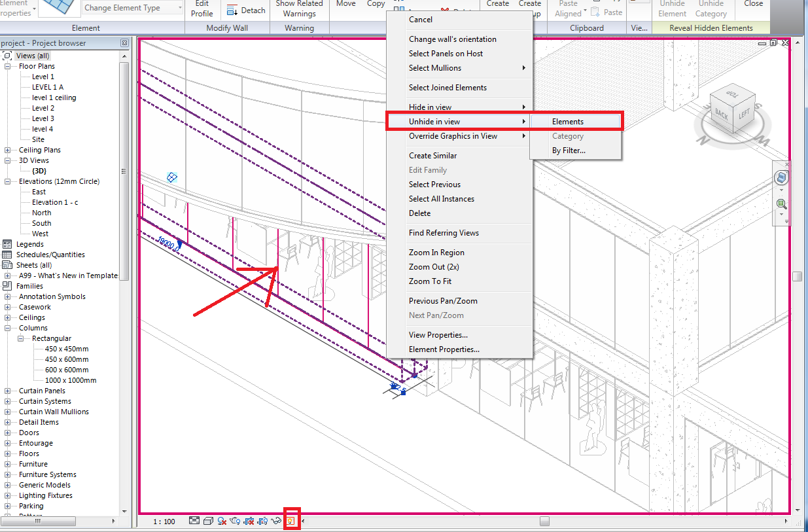The image size is (808, 532).
Task: Select the Detach tool in Modify Wall panel
Action: (245, 9)
